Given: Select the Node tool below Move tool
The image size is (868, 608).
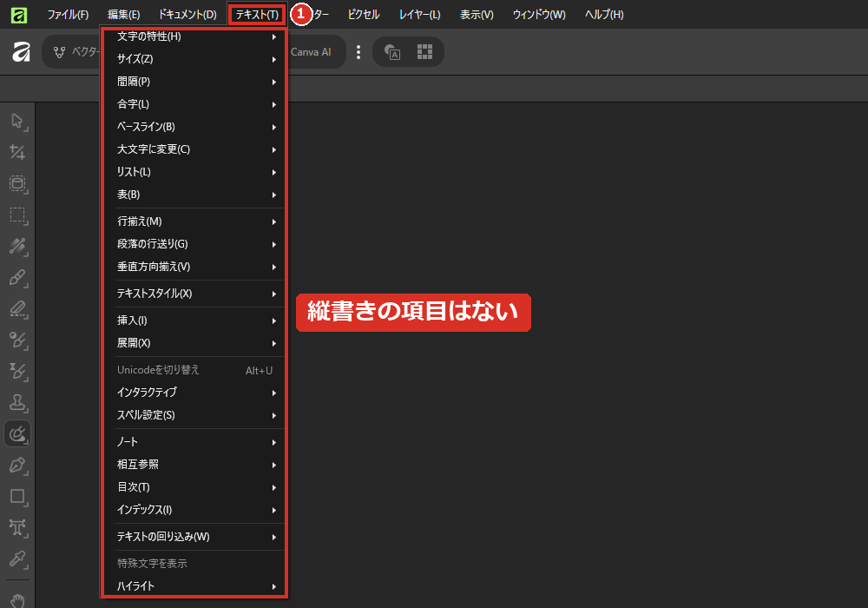Looking at the screenshot, I should [x=17, y=152].
